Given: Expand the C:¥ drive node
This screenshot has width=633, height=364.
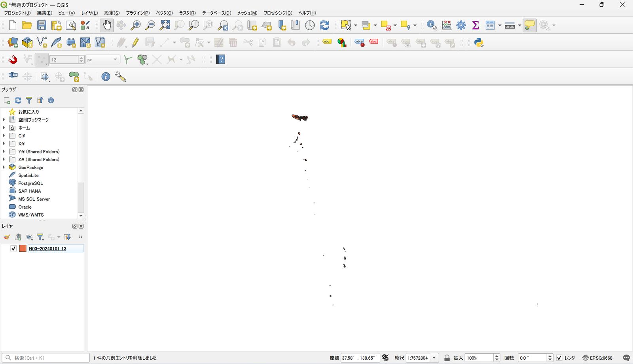Looking at the screenshot, I should tap(4, 136).
